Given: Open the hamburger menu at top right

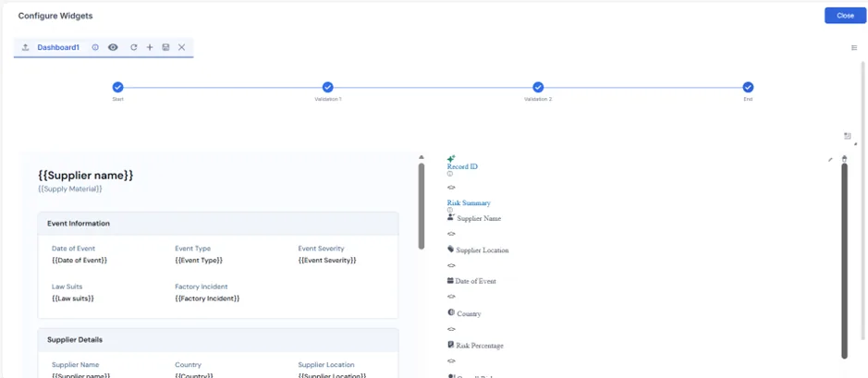Looking at the screenshot, I should pyautogui.click(x=854, y=47).
